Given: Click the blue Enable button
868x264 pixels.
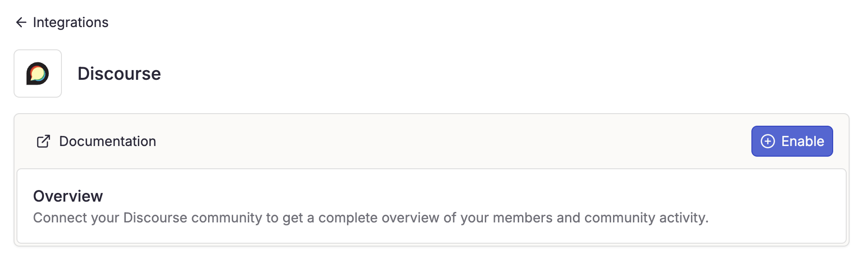Looking at the screenshot, I should pyautogui.click(x=792, y=141).
